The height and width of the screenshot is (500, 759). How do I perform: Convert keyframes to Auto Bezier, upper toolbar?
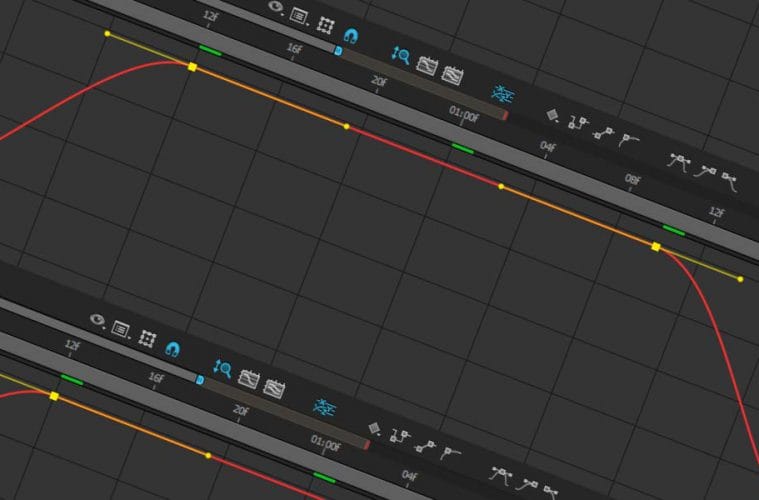(x=626, y=140)
